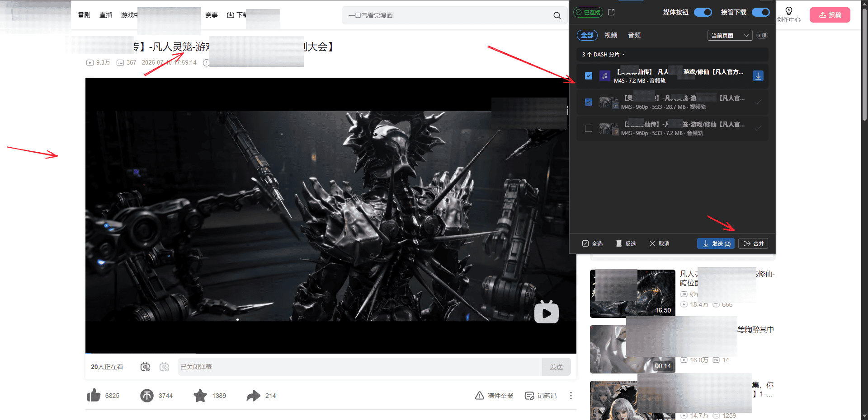Viewport: 868px width, 420px height.
Task: Click the 已连接 status badge
Action: [x=588, y=12]
